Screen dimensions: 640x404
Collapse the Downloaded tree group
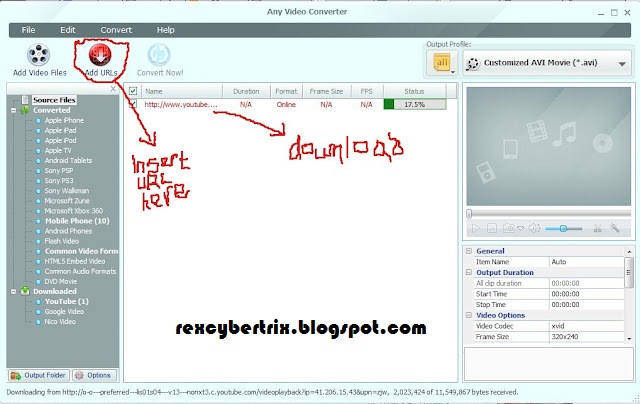pos(13,291)
